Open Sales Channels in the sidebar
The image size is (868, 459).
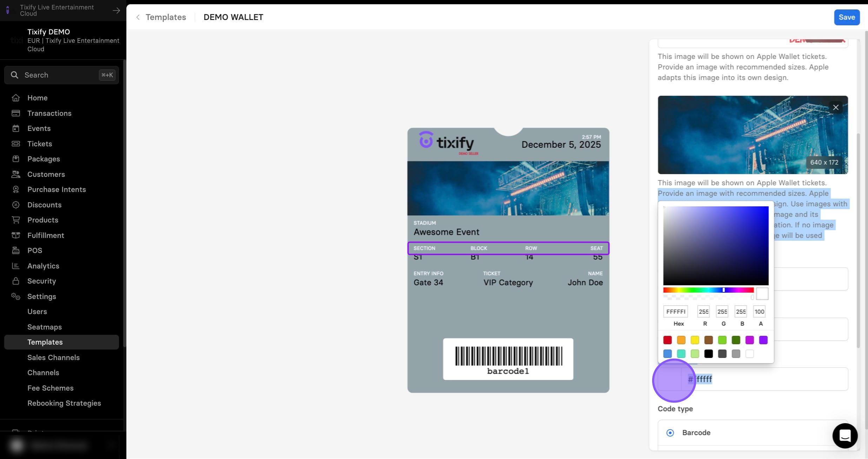click(x=53, y=358)
